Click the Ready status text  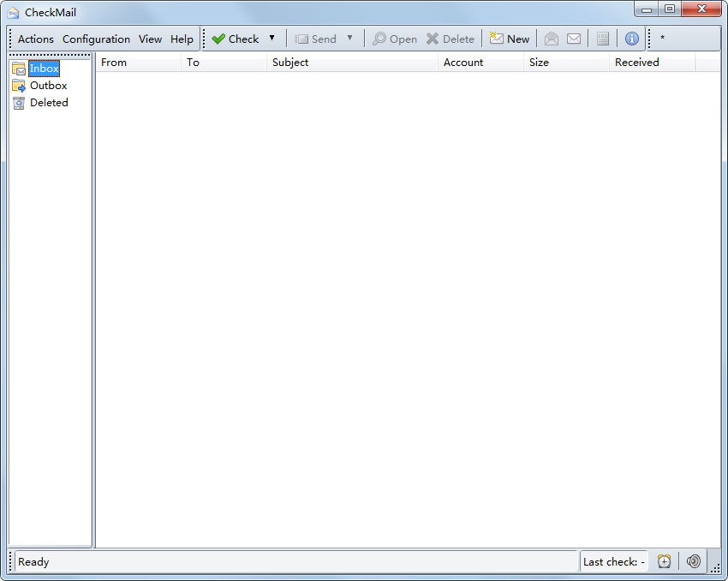tap(33, 562)
